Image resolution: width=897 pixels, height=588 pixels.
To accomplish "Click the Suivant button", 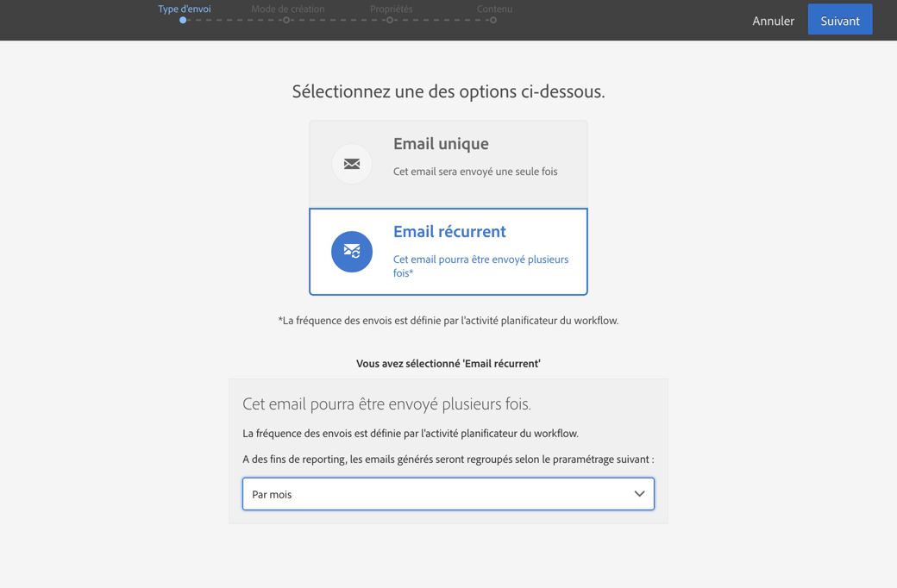I will tap(840, 20).
